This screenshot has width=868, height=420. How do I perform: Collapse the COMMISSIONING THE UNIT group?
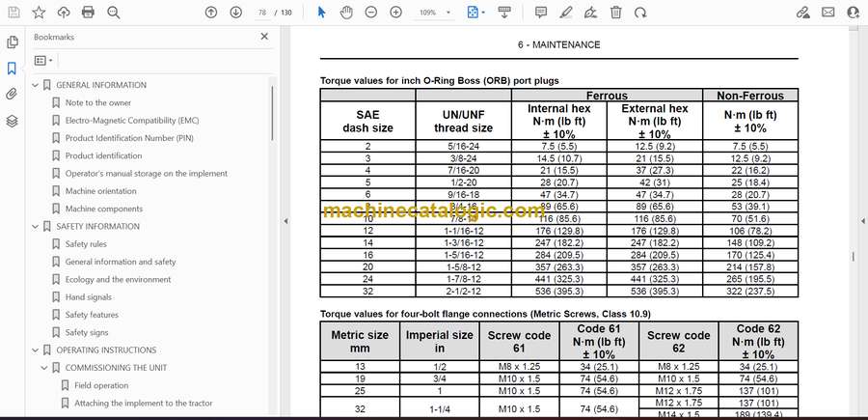click(44, 368)
